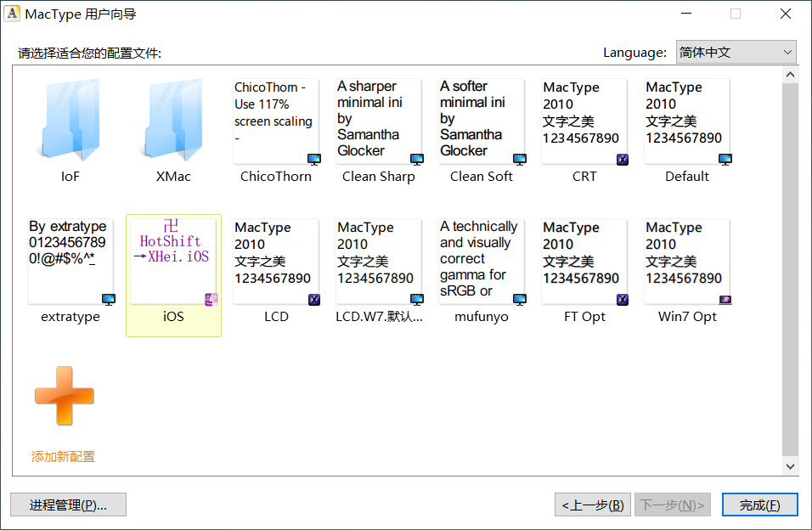
Task: Click the MacType app icon in title bar
Action: click(x=13, y=14)
